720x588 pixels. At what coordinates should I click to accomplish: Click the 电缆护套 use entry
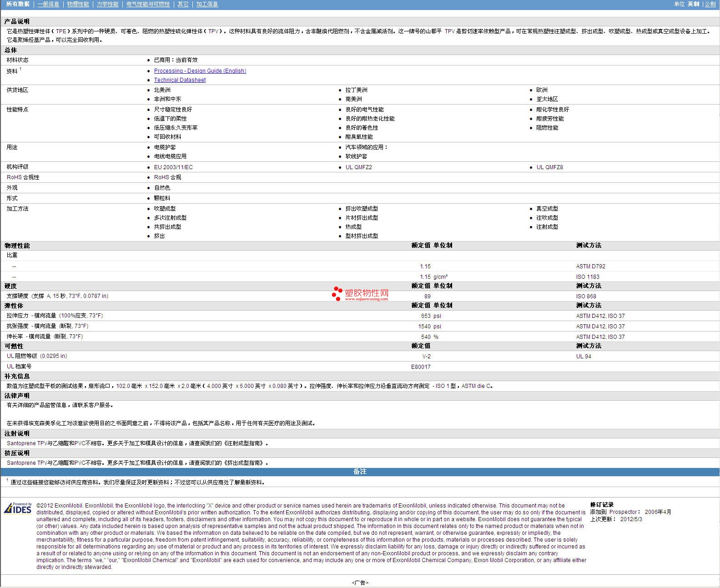(165, 147)
